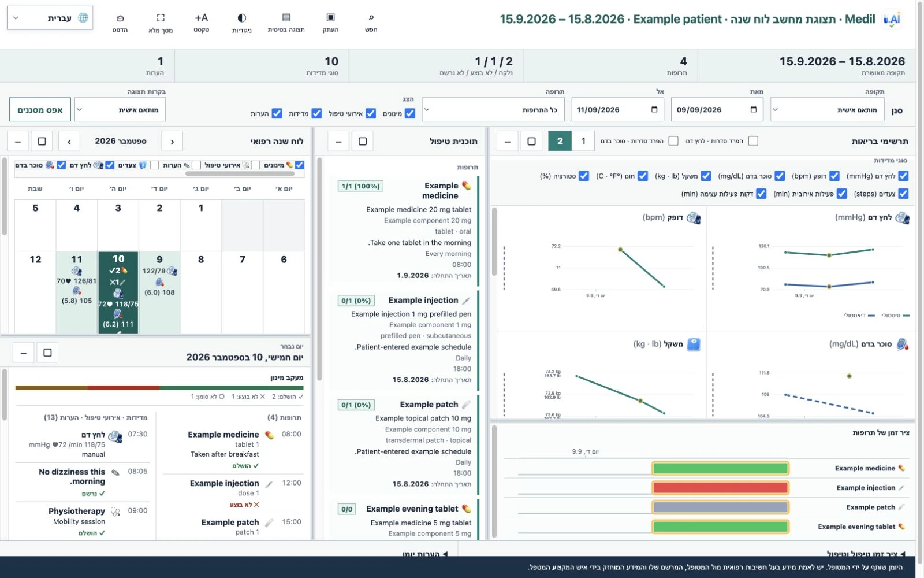The image size is (924, 578).
Task: Click the blood pressure monitor icon at 07:30
Action: click(115, 436)
